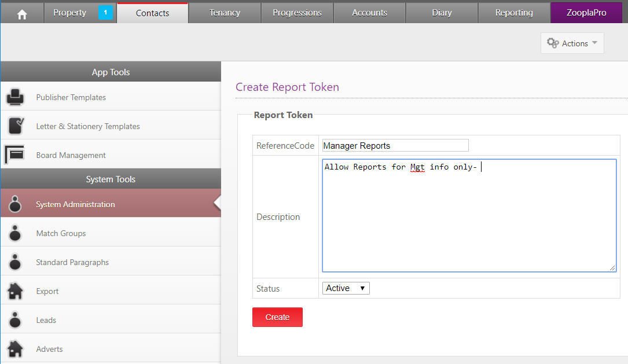Open Board Management

click(71, 155)
